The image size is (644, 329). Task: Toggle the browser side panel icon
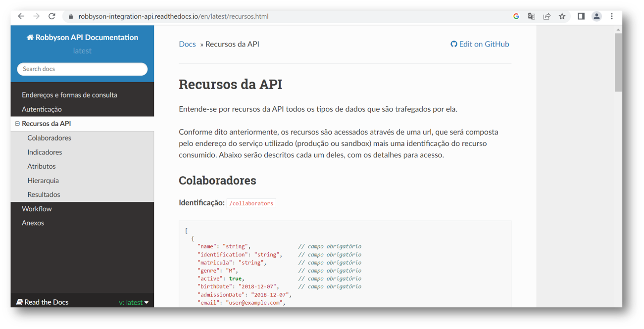pyautogui.click(x=581, y=16)
